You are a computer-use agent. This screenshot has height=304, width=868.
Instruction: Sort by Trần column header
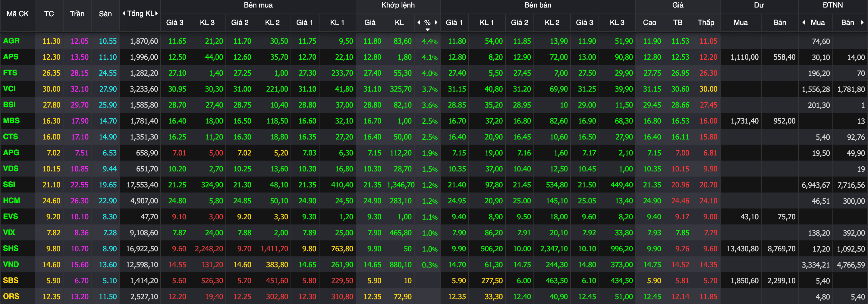point(77,14)
